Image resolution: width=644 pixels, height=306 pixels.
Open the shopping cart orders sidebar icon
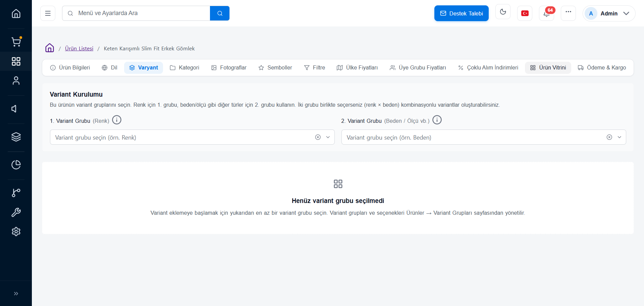(16, 42)
